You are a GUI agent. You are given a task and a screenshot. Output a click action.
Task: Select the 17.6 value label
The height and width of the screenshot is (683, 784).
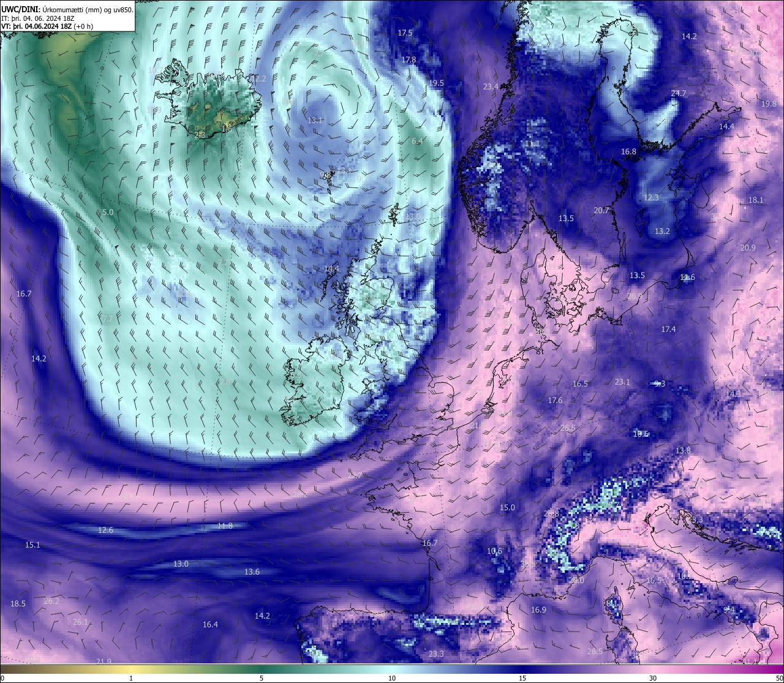pyautogui.click(x=555, y=401)
